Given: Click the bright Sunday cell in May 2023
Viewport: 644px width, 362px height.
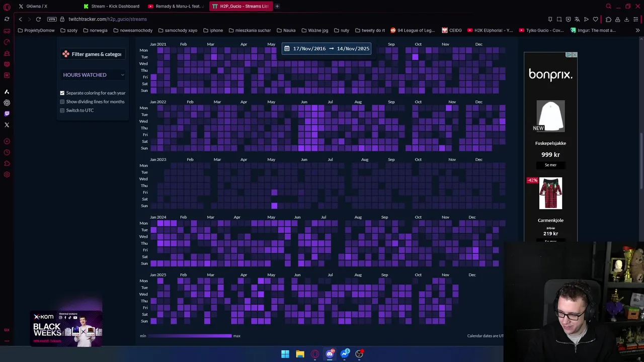Looking at the screenshot, I should click(274, 206).
